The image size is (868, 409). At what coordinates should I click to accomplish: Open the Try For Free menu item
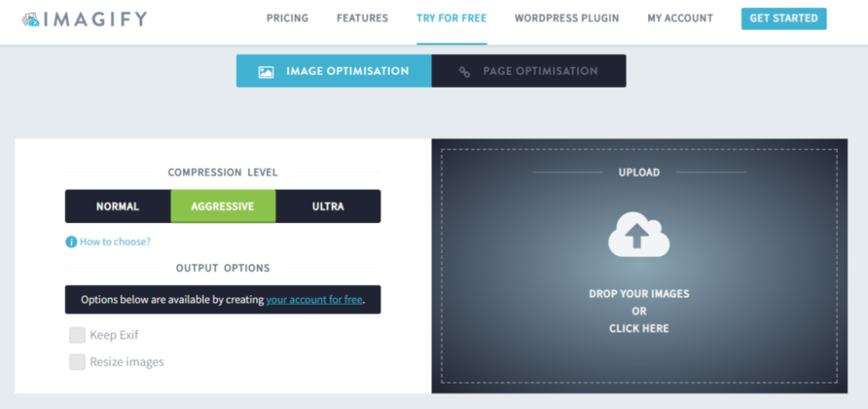pos(451,18)
